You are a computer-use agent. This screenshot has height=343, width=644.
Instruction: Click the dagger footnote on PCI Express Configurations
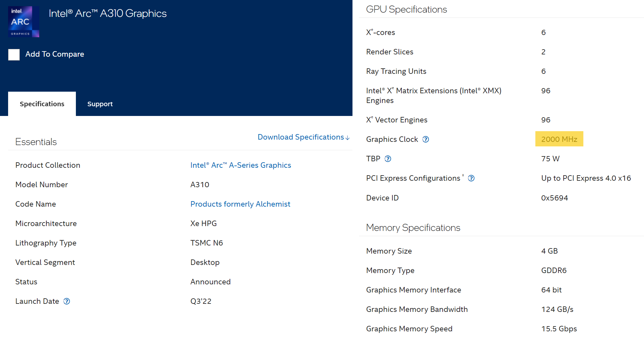(463, 176)
